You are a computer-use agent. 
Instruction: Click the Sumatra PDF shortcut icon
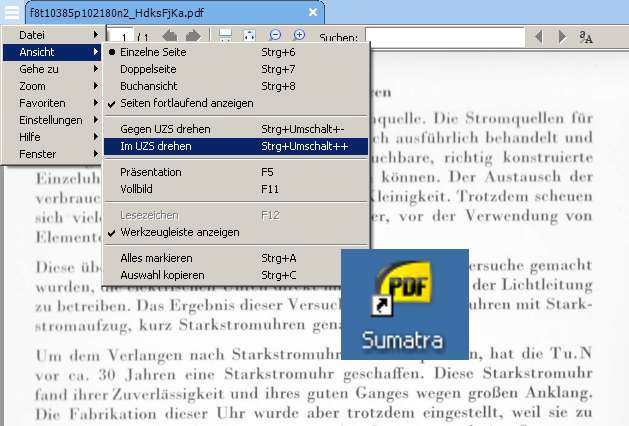(x=405, y=304)
